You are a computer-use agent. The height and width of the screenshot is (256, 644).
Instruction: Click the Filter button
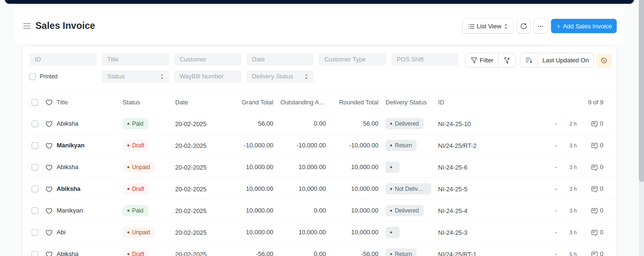point(482,60)
